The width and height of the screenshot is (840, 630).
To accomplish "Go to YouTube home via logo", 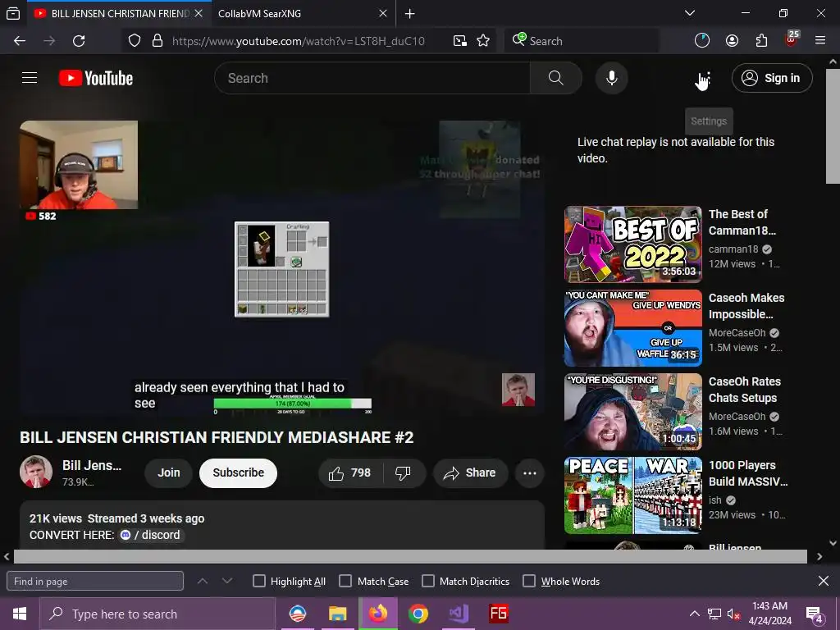I will pyautogui.click(x=96, y=78).
